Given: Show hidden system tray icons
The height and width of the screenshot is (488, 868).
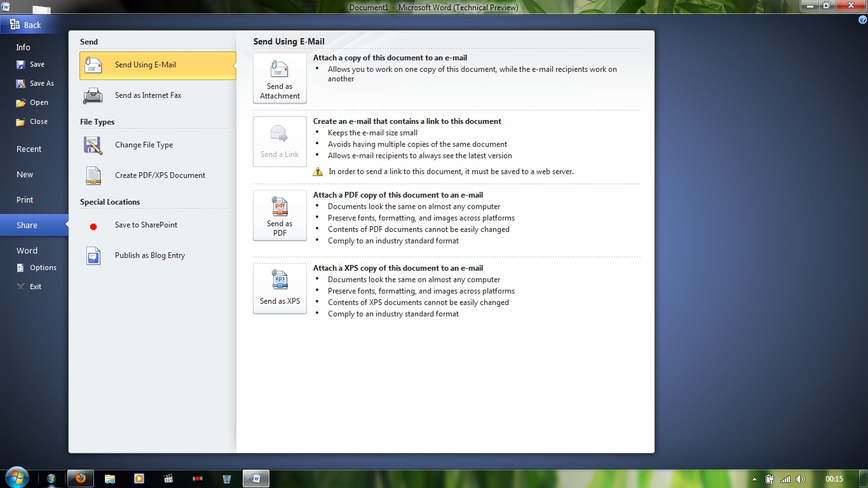Looking at the screenshot, I should [754, 479].
